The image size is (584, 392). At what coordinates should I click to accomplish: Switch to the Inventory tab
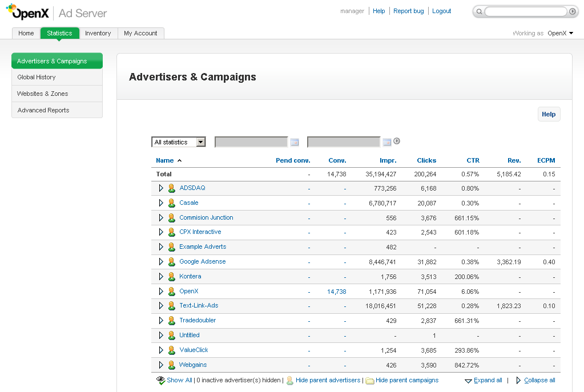point(98,33)
